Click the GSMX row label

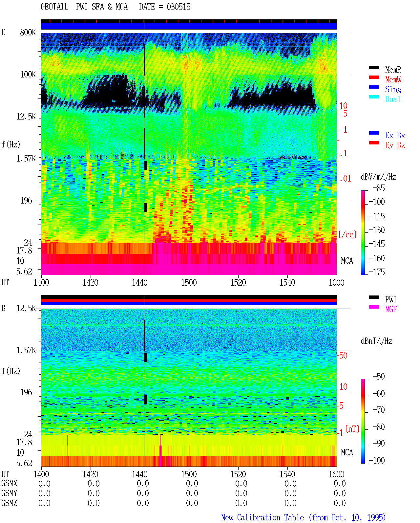[9, 484]
